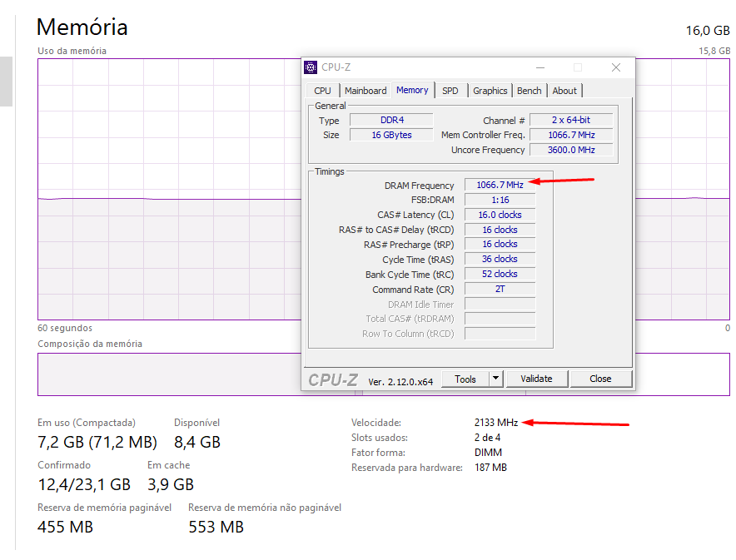The width and height of the screenshot is (736, 560).
Task: Go to the About tab
Action: coord(564,91)
